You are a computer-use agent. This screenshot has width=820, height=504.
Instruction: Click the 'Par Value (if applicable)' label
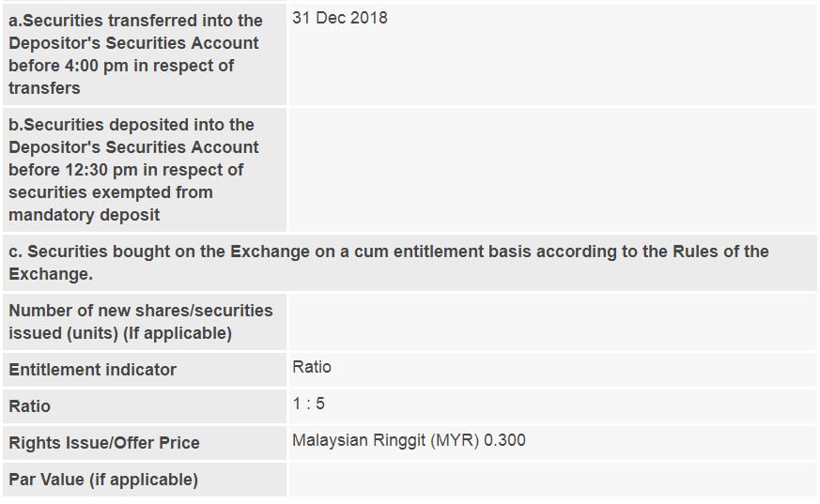click(103, 480)
